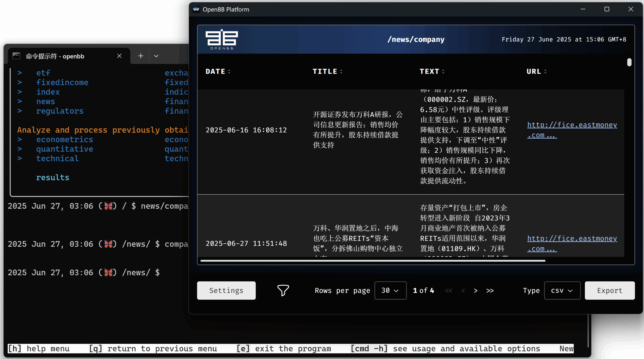Go to next page arrow
This screenshot has width=644, height=359.
click(475, 291)
